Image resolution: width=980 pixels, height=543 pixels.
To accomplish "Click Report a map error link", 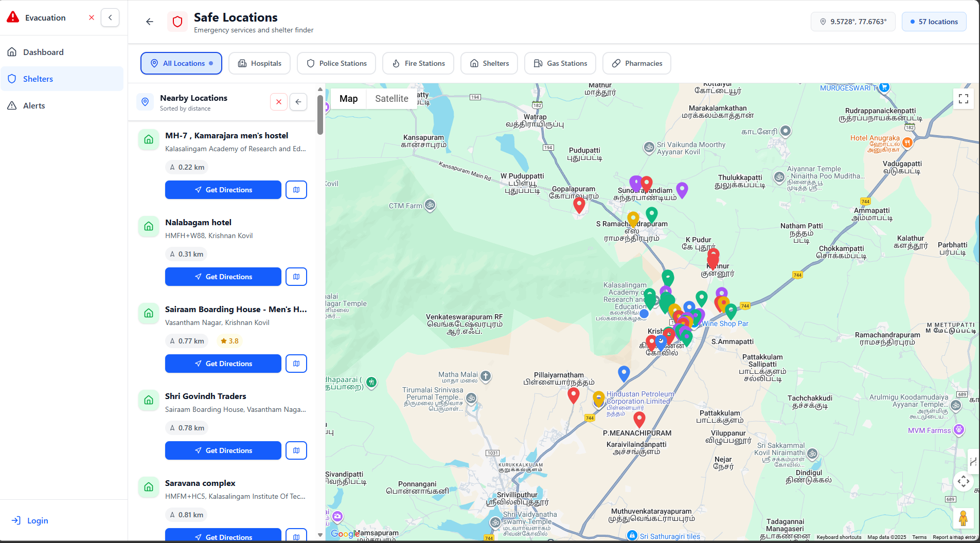I will pyautogui.click(x=954, y=537).
